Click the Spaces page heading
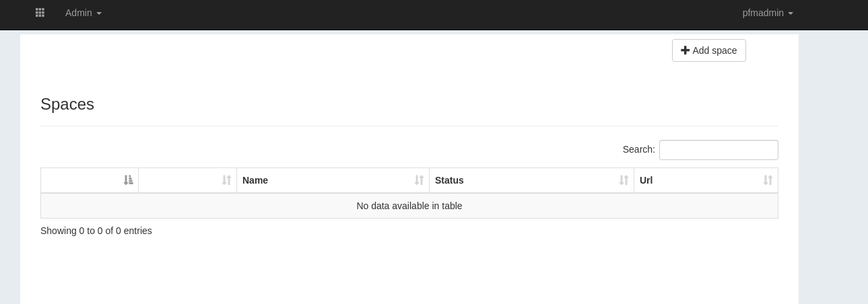 point(67,104)
